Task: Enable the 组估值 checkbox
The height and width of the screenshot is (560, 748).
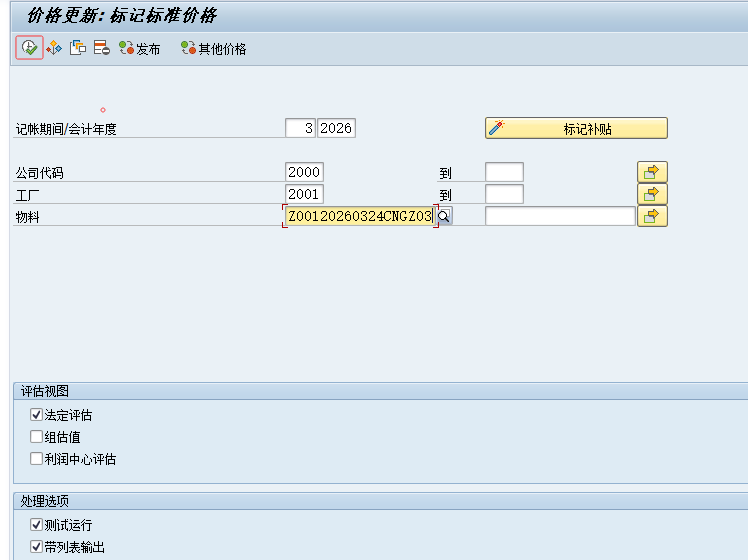Action: click(x=37, y=437)
